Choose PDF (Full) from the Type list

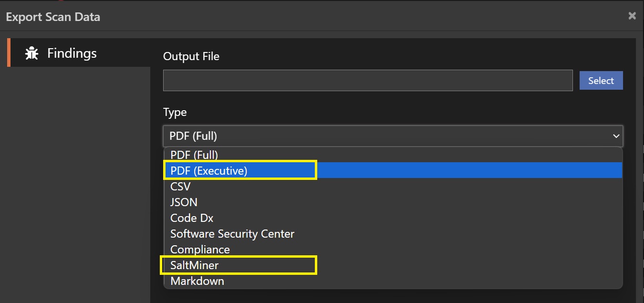194,155
